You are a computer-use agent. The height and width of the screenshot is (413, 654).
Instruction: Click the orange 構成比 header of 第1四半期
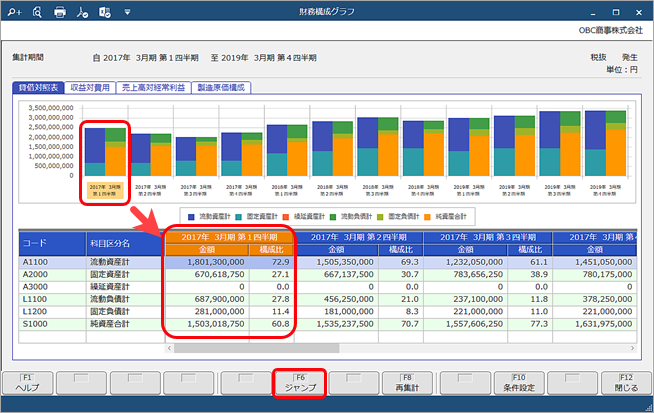point(272,249)
